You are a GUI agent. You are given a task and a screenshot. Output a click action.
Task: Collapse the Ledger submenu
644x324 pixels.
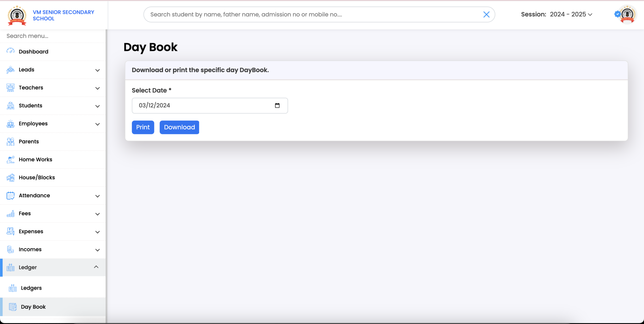(x=96, y=267)
